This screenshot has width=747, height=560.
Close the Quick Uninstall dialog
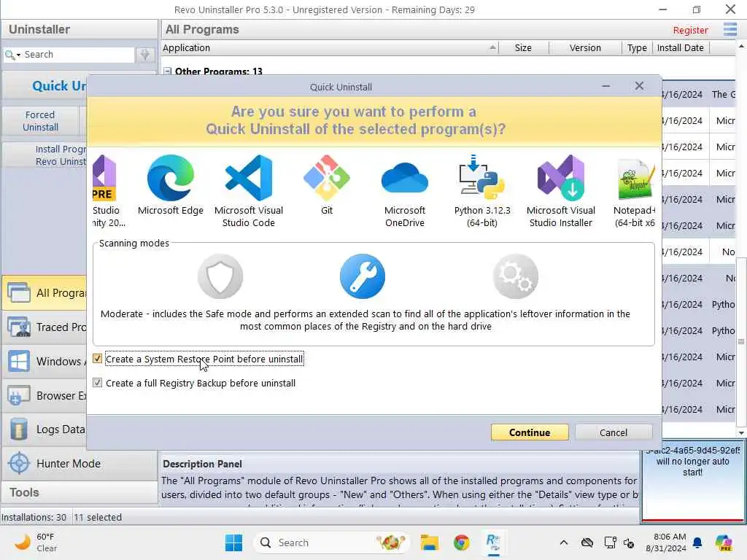point(639,86)
